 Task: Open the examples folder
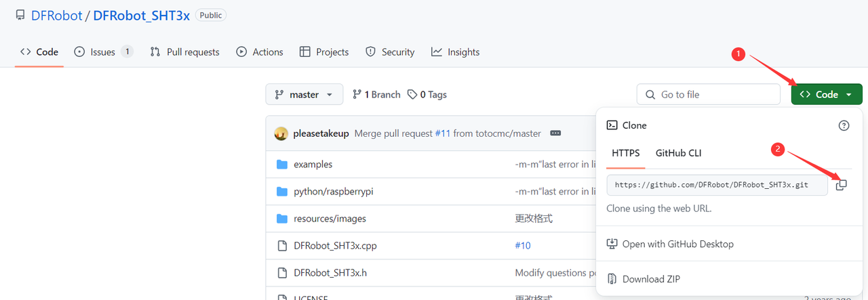point(313,165)
